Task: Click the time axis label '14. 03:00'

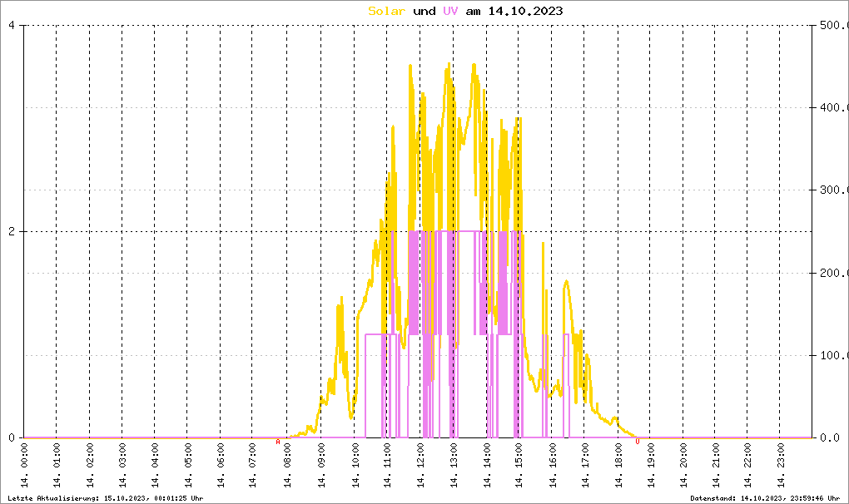Action: click(x=122, y=466)
